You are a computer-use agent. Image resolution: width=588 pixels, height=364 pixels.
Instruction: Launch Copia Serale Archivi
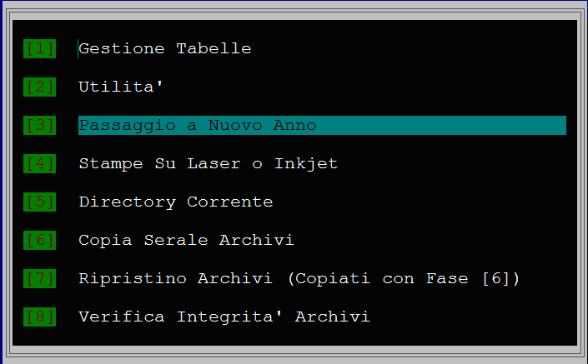pyautogui.click(x=186, y=240)
